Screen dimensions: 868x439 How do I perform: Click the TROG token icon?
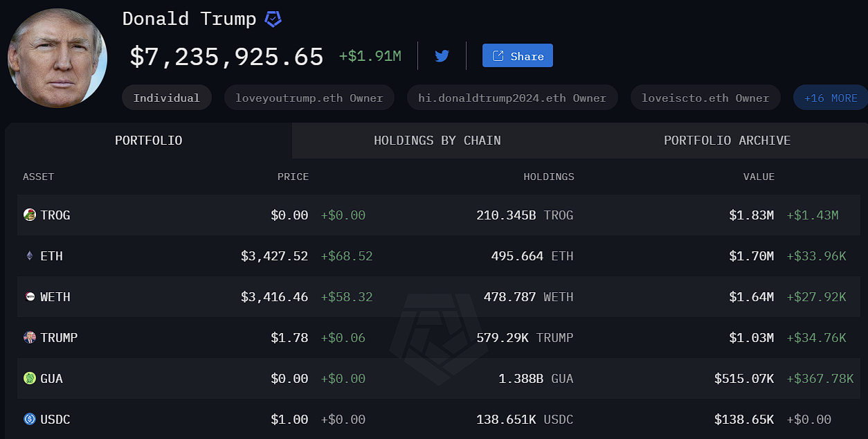coord(29,215)
